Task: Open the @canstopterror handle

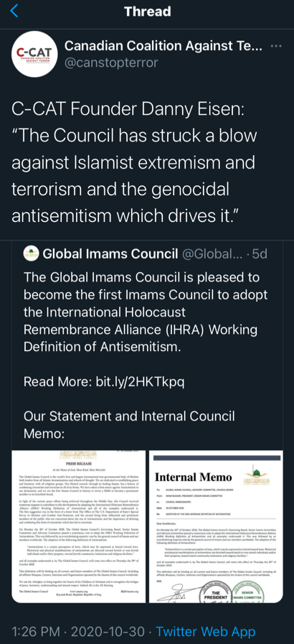Action: [x=111, y=63]
